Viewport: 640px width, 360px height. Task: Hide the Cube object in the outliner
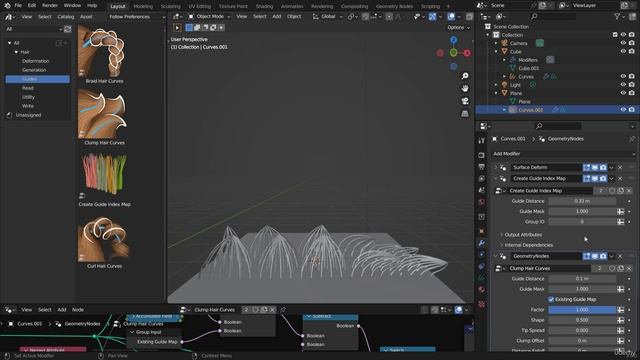(x=623, y=51)
